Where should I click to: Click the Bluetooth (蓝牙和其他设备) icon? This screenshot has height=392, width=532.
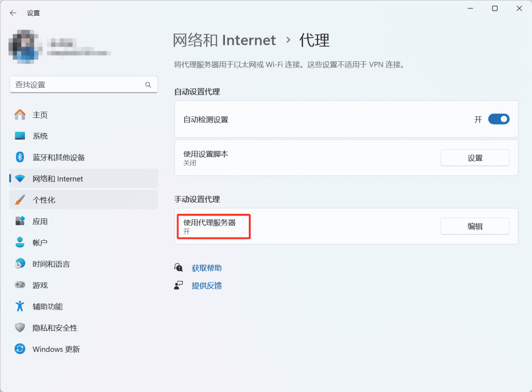[20, 157]
